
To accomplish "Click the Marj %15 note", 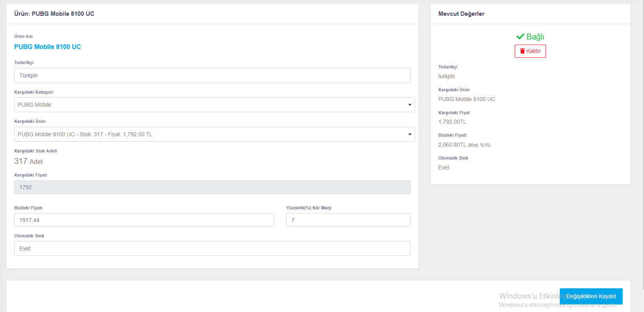I will [479, 145].
